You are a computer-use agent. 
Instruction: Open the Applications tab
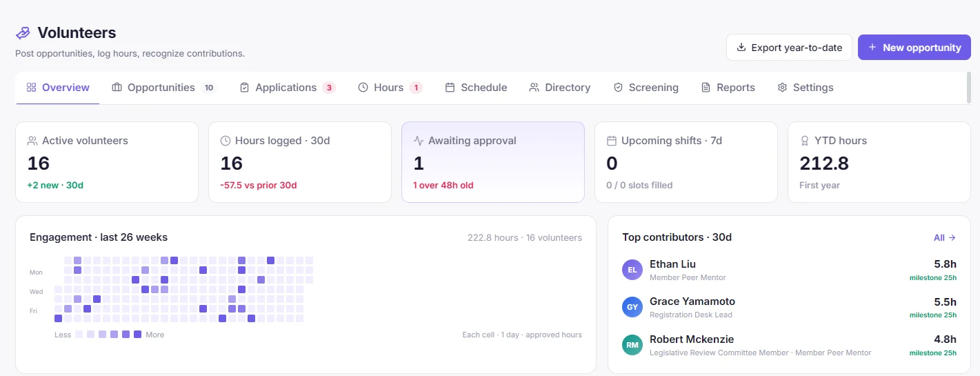point(288,88)
